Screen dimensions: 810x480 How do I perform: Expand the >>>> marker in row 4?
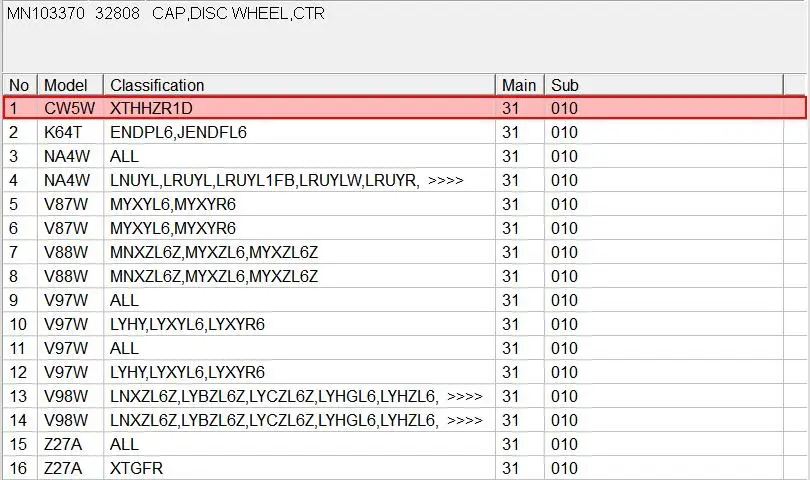(x=446, y=180)
